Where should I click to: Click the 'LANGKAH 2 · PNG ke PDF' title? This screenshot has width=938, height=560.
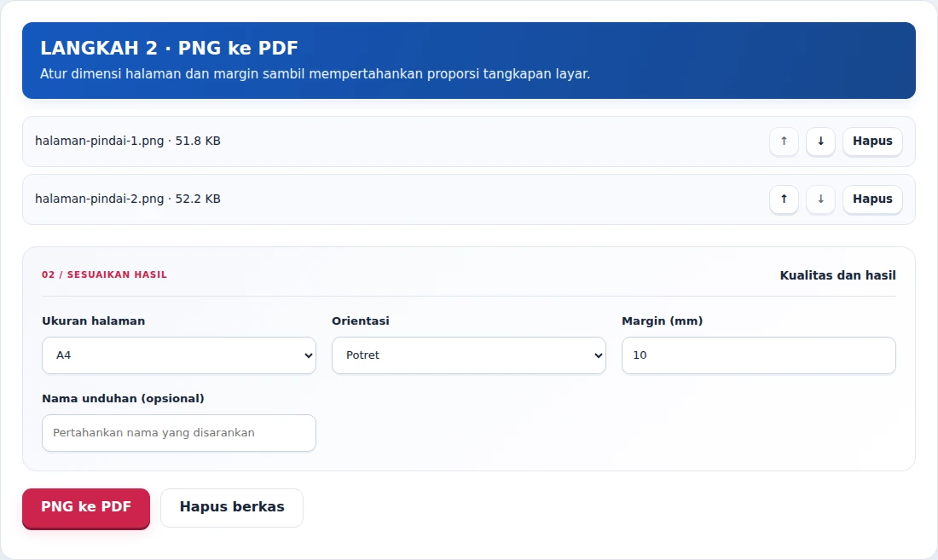[169, 48]
